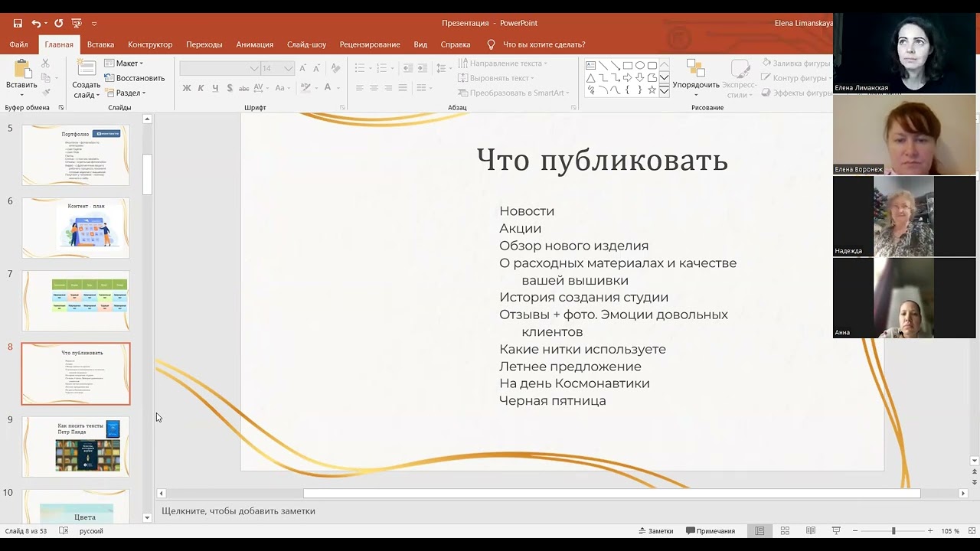Toggle Заметки notes pane
The height and width of the screenshot is (551, 980).
point(655,530)
